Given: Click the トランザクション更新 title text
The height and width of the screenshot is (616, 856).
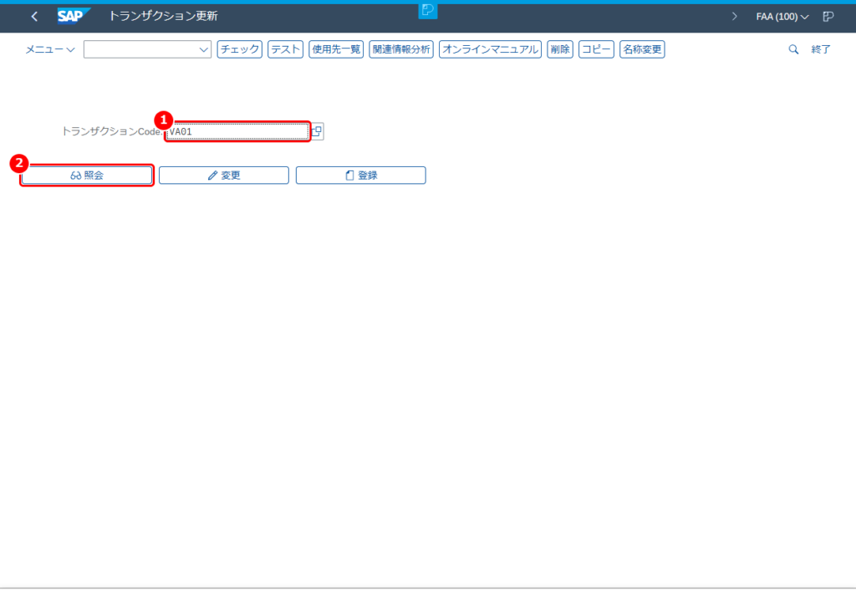Looking at the screenshot, I should point(163,17).
